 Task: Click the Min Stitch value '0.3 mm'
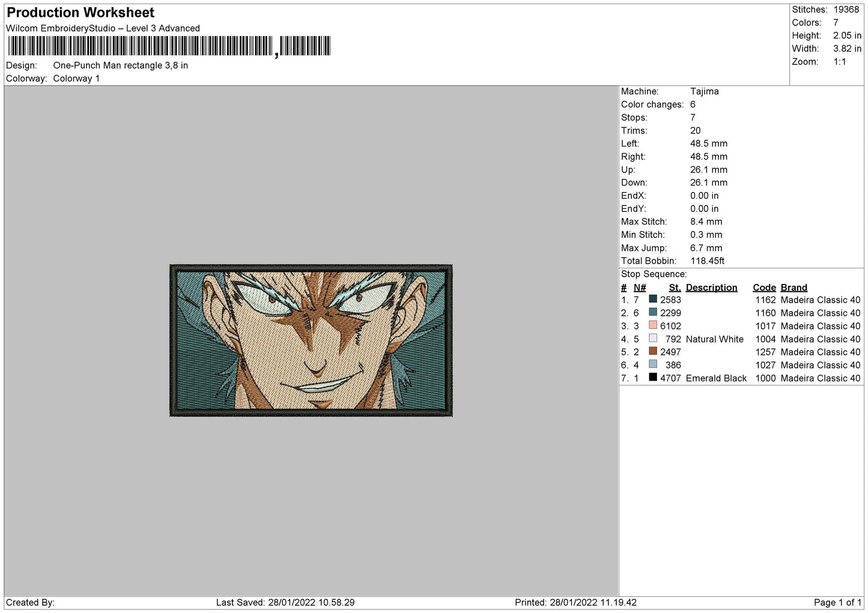(x=706, y=235)
